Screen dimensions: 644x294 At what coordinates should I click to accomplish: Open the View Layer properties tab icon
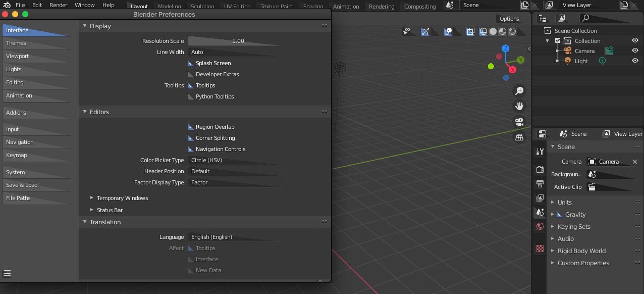click(x=540, y=198)
